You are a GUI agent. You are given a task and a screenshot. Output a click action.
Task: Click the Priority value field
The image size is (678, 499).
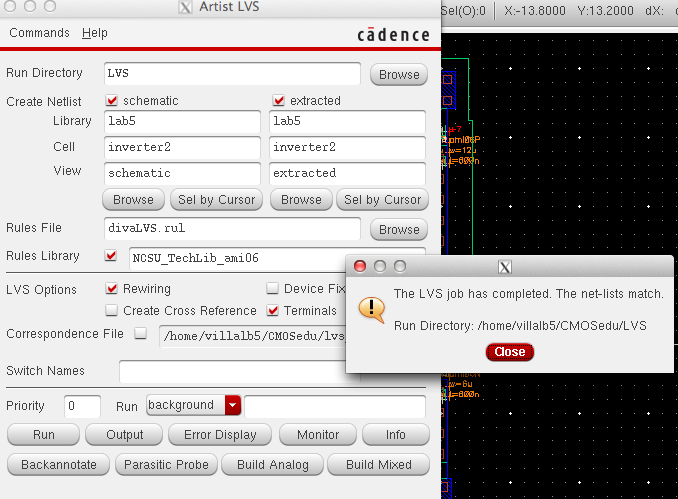tap(82, 406)
